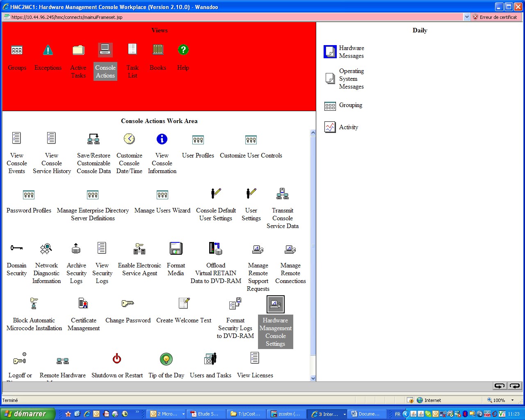Open the Tip of the Day lightbulb icon
525x420 pixels.
click(x=166, y=359)
